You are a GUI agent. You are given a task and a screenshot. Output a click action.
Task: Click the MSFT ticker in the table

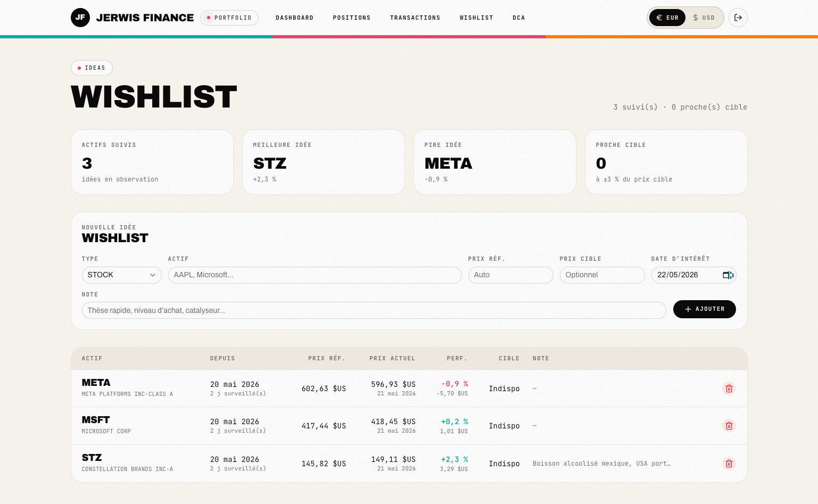tap(95, 420)
